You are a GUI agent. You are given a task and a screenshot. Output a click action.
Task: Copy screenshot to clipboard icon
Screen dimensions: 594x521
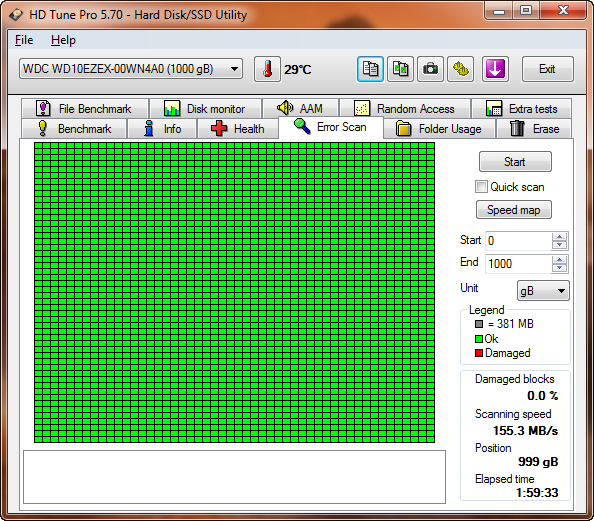click(x=400, y=69)
